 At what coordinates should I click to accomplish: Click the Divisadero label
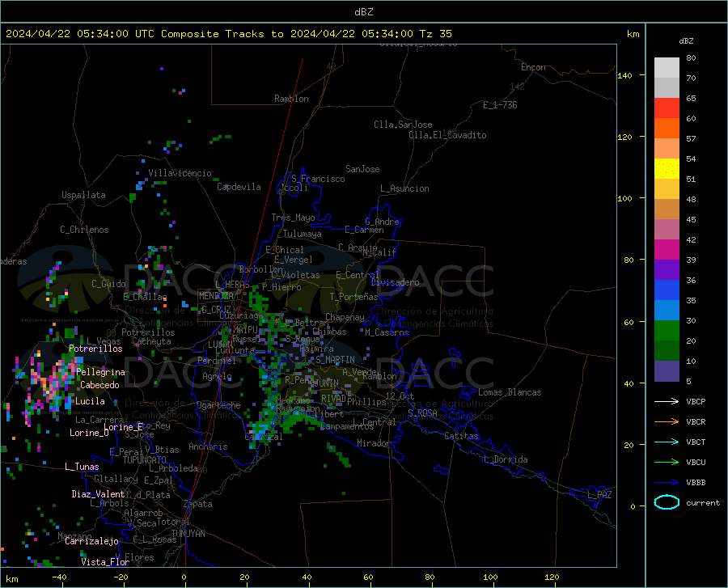395,282
